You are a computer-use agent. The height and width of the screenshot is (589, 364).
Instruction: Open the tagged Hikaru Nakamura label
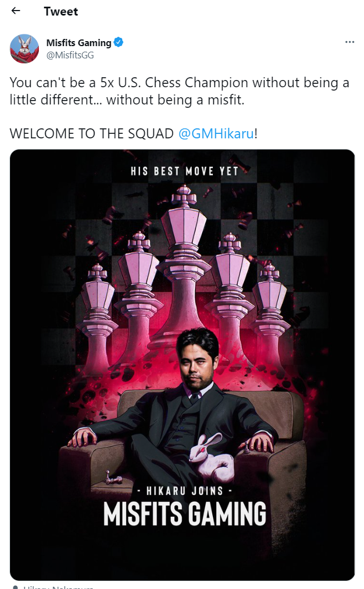point(58,587)
